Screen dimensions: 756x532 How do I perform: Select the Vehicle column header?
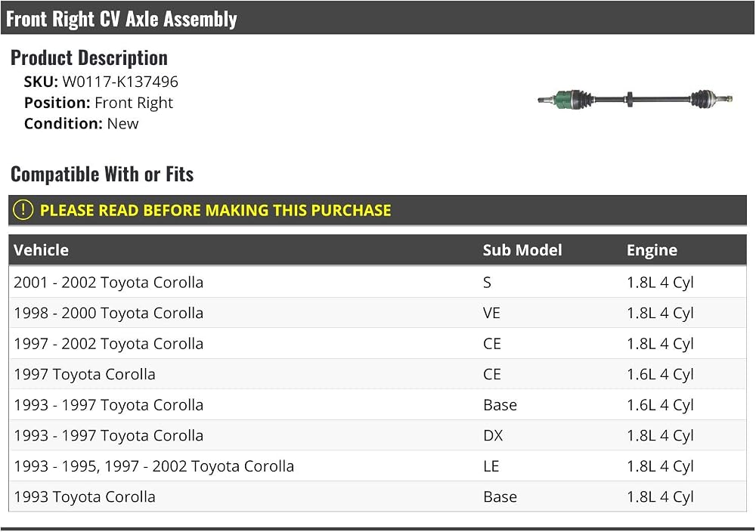tap(41, 250)
